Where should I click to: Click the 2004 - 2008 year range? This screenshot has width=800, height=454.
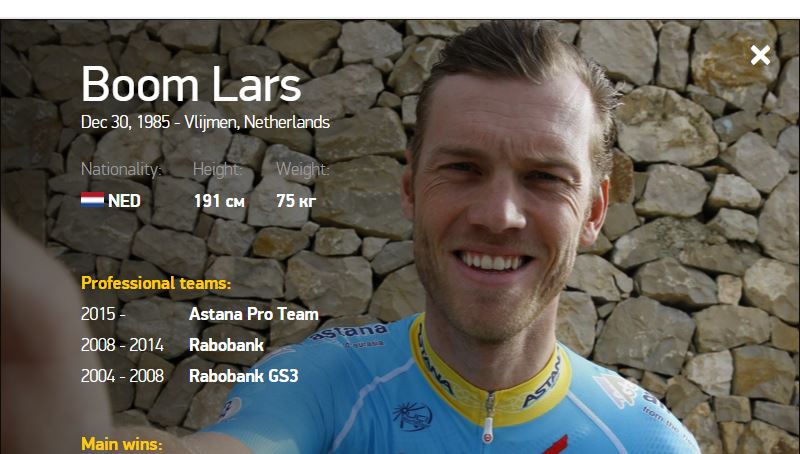click(122, 376)
